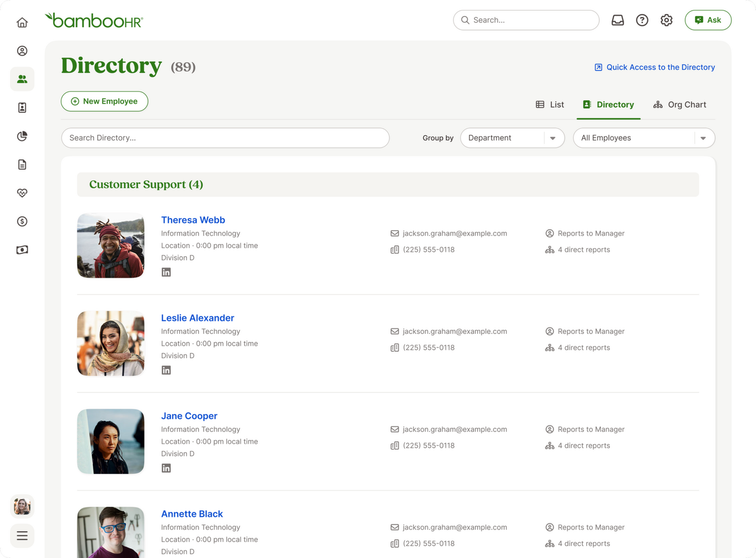Image resolution: width=756 pixels, height=558 pixels.
Task: Open the All Employees filter dropdown
Action: click(x=643, y=138)
